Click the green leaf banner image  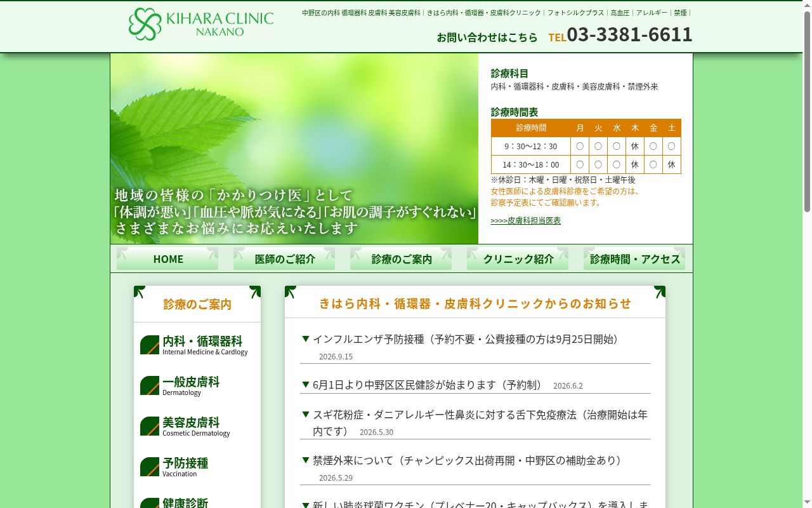point(294,149)
